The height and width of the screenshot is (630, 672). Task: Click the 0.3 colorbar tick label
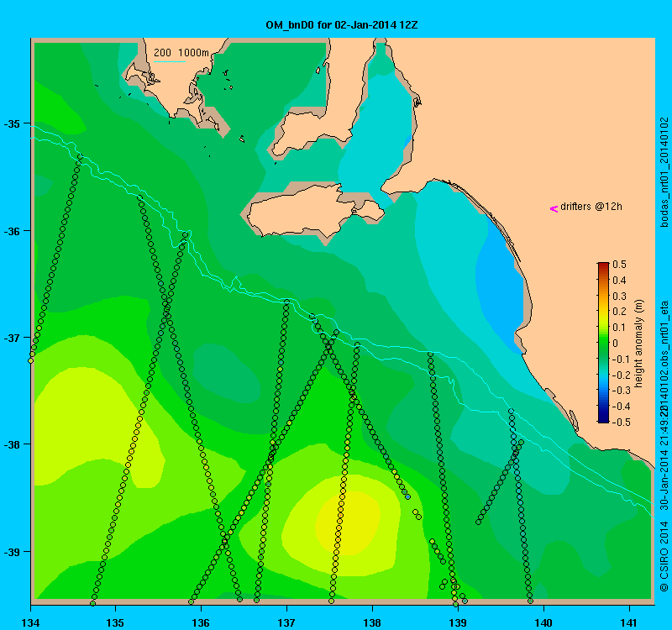coord(619,297)
